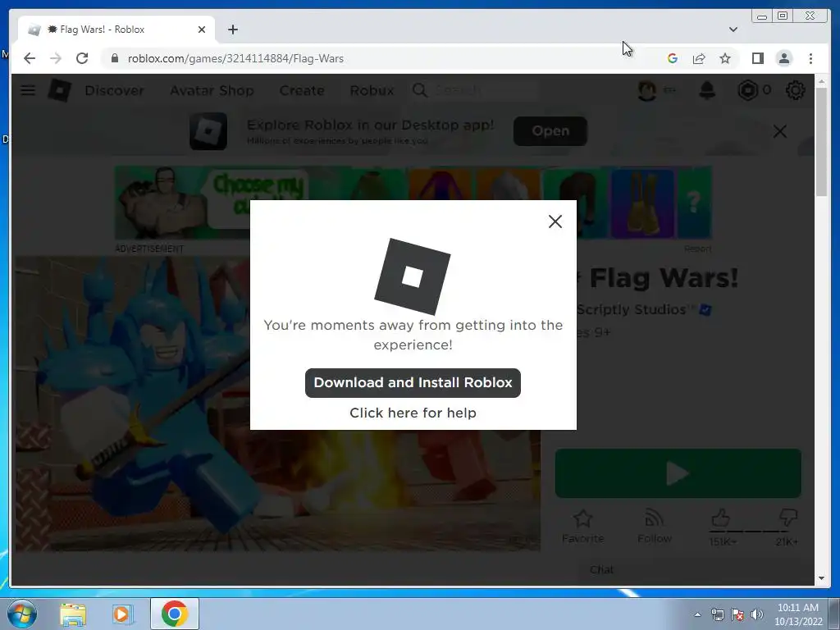Click the Robux balance icon
840x630 pixels.
[747, 90]
